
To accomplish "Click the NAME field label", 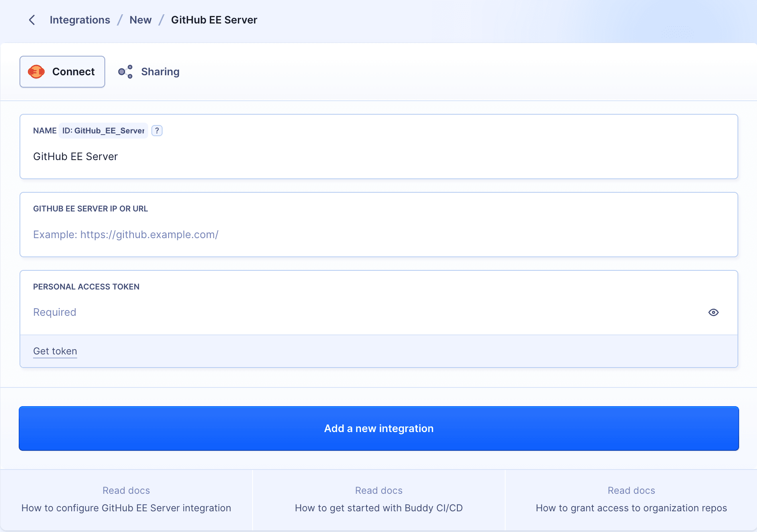I will pos(45,131).
